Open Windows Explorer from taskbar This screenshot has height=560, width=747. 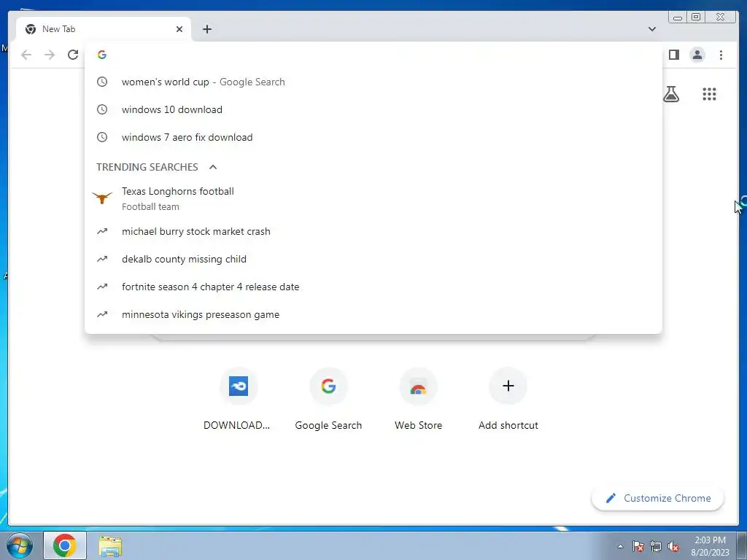(x=110, y=545)
